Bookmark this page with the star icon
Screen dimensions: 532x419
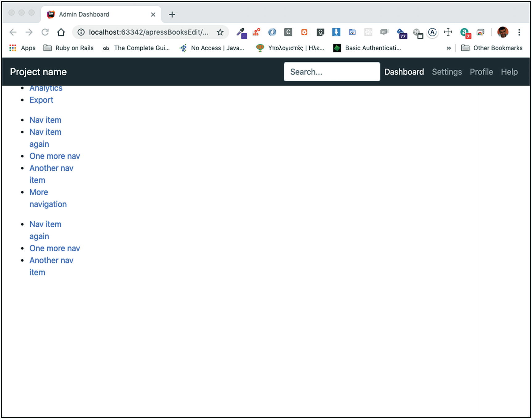pos(220,32)
